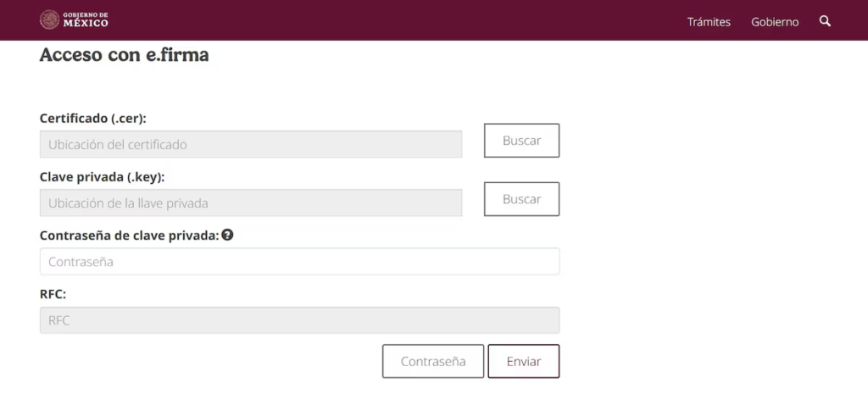The height and width of the screenshot is (400, 868).
Task: Click the greyed RFC text field
Action: point(299,320)
